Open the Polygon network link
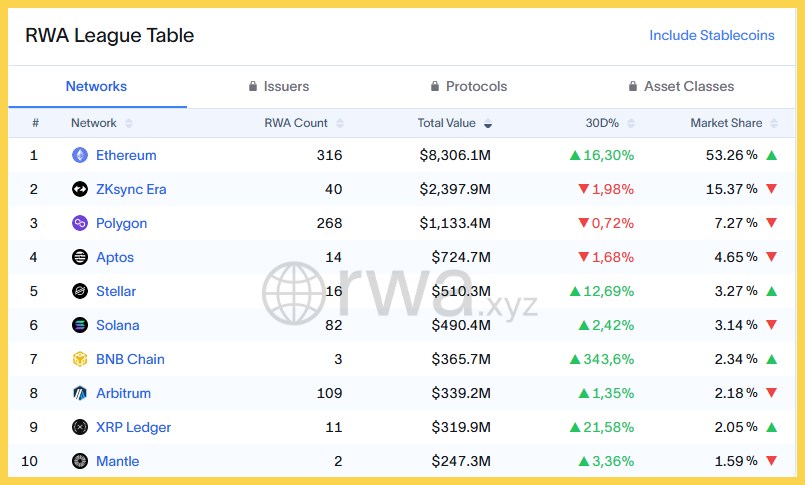Viewport: 805px width, 485px height. coord(121,223)
